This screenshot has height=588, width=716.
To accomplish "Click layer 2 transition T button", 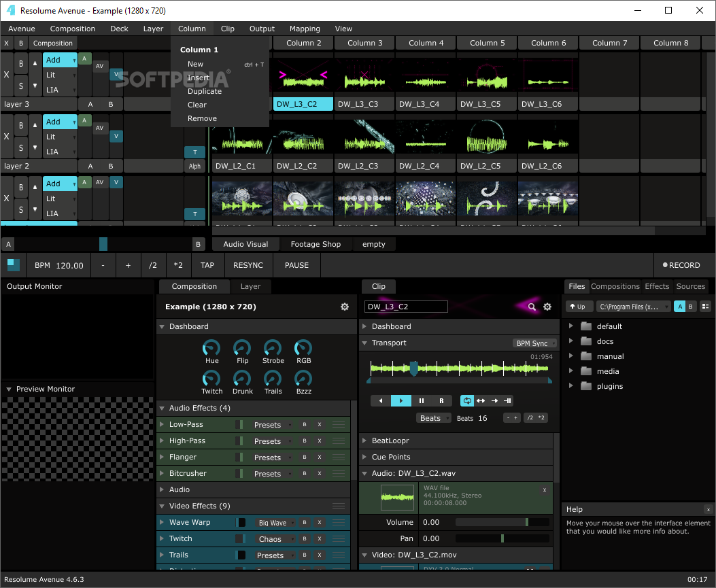I will coord(195,152).
